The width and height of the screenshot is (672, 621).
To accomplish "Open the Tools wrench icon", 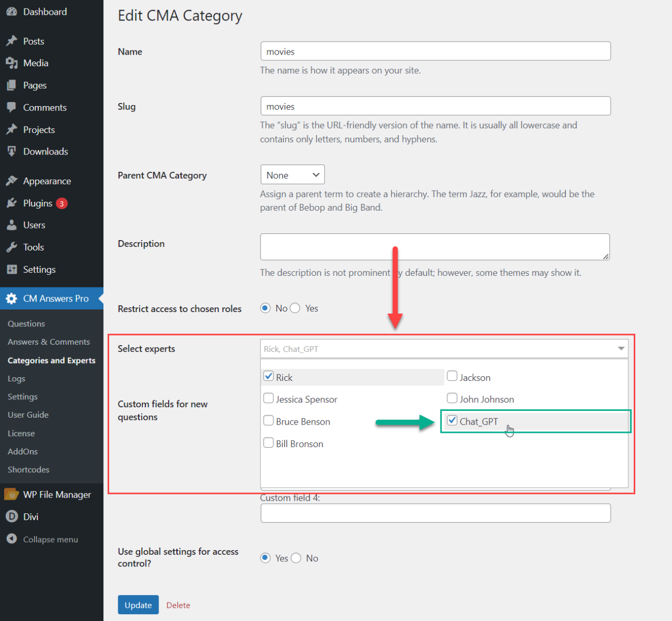I will [12, 247].
